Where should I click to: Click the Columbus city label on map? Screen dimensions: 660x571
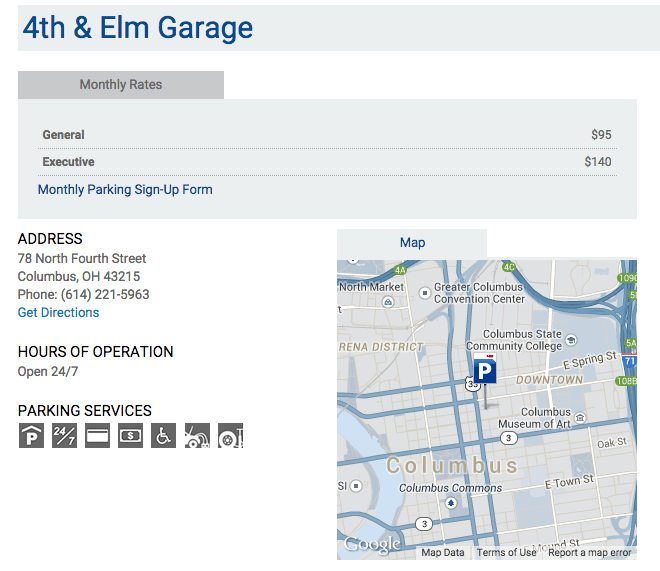(452, 465)
